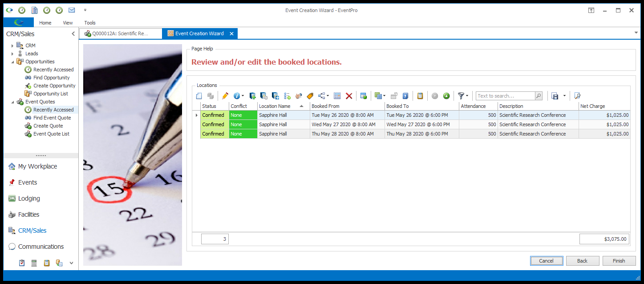
Task: Click the save layout disk icon
Action: [555, 96]
